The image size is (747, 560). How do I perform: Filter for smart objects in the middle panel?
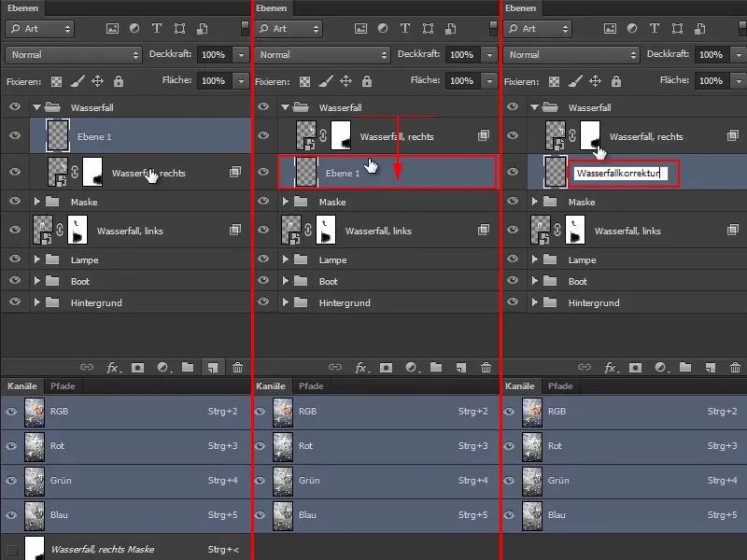coord(450,29)
